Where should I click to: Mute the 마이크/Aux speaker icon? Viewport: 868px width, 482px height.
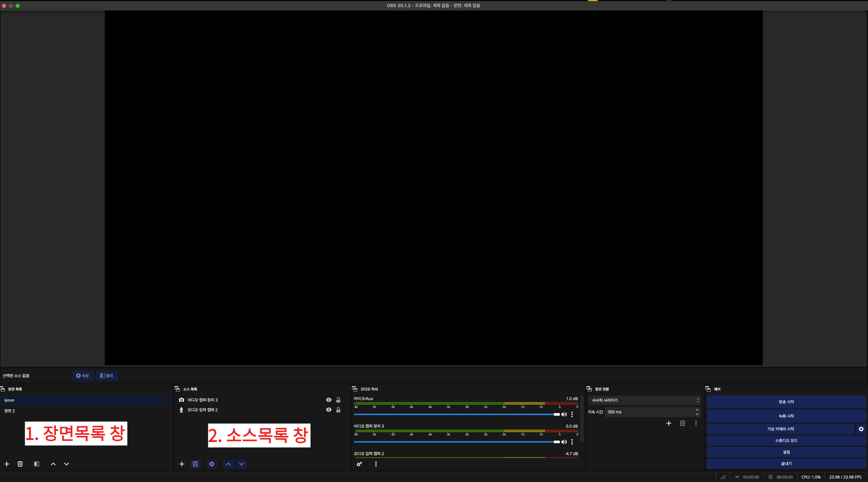(x=564, y=415)
